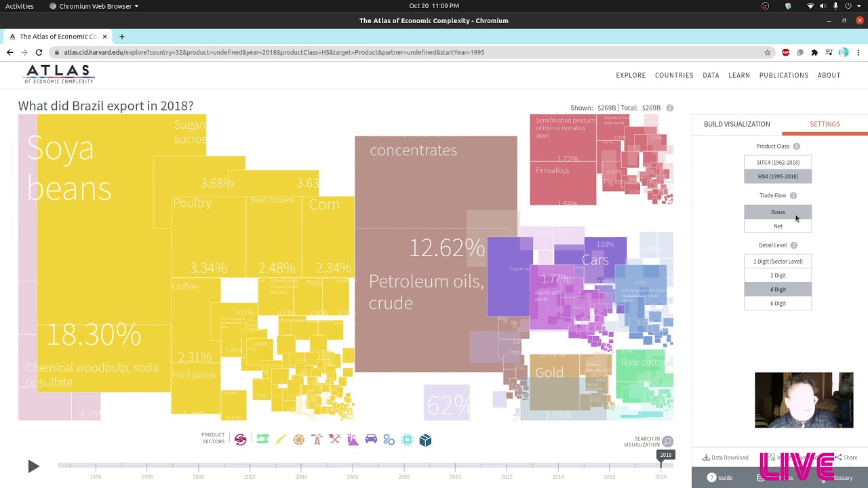Image resolution: width=868 pixels, height=488 pixels.
Task: Toggle the Other box sector icon
Action: click(425, 440)
